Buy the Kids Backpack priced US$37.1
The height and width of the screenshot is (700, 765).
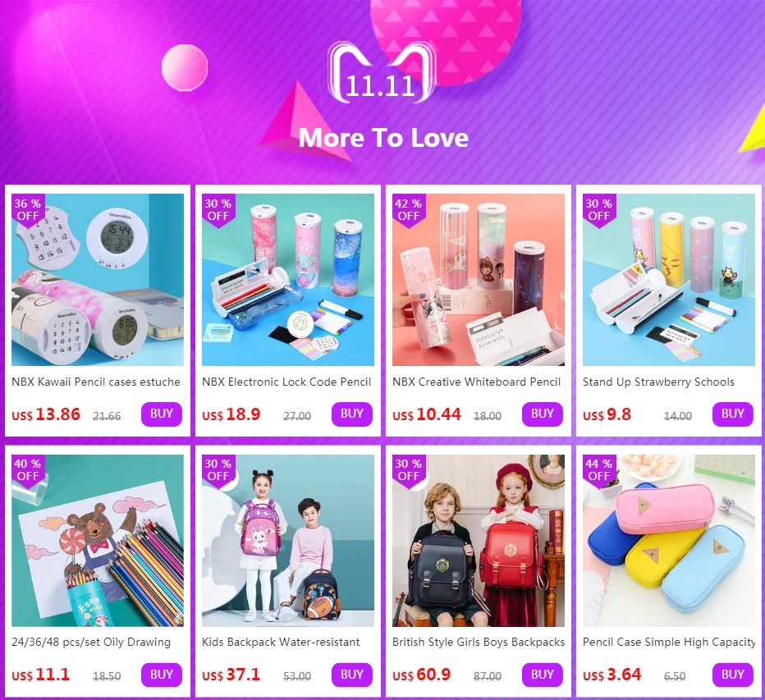point(352,675)
